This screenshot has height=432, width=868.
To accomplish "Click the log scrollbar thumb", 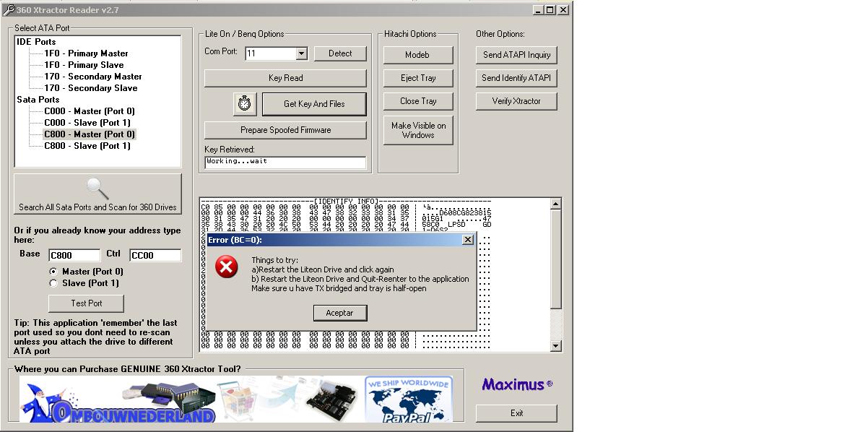I will tap(555, 259).
